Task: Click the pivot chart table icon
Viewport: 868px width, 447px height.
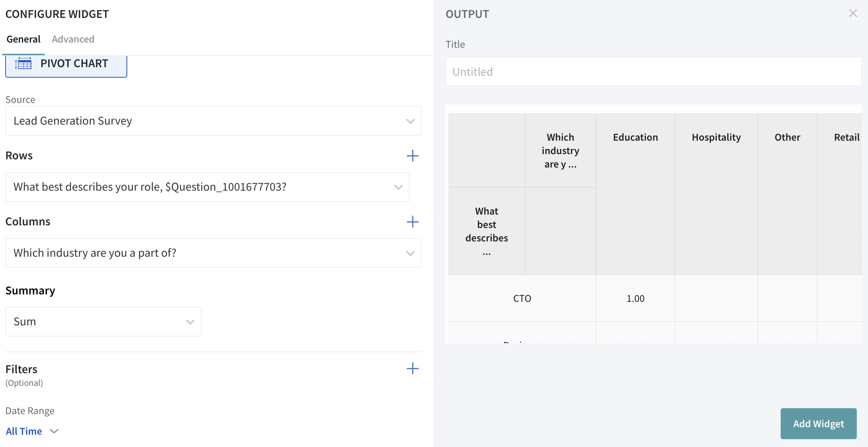Action: (x=24, y=64)
